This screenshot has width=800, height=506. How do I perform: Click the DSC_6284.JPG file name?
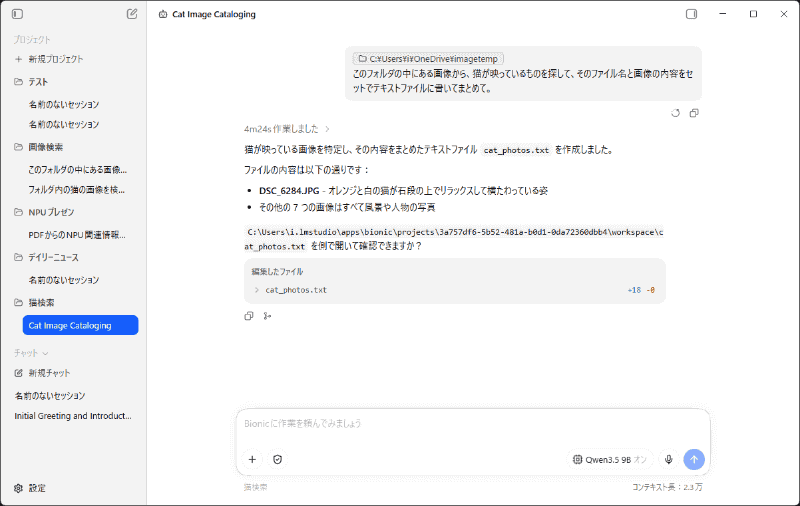289,191
